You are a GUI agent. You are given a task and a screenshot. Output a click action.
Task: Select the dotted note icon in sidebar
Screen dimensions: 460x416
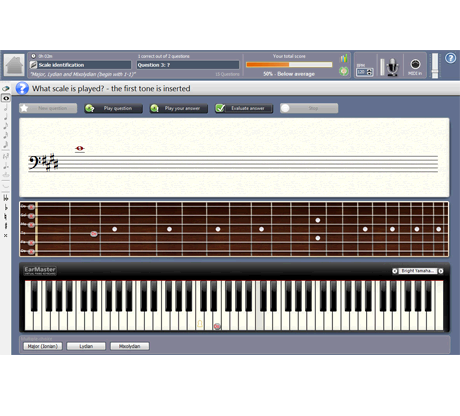[6, 166]
